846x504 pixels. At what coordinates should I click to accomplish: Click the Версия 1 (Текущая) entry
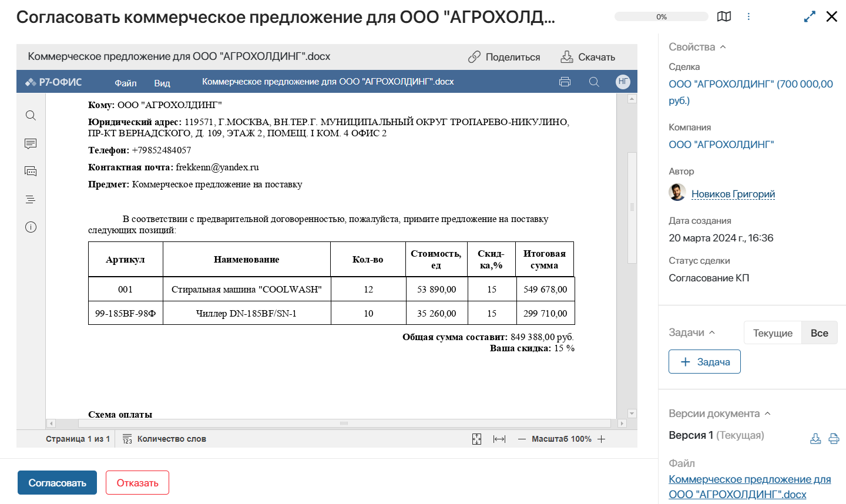(716, 435)
